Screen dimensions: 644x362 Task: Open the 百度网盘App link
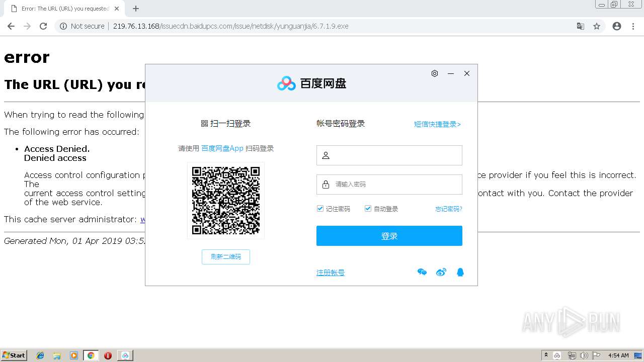[222, 148]
